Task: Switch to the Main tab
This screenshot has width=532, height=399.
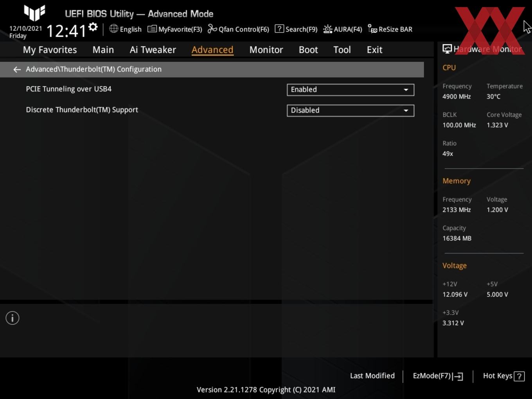Action: coord(103,50)
